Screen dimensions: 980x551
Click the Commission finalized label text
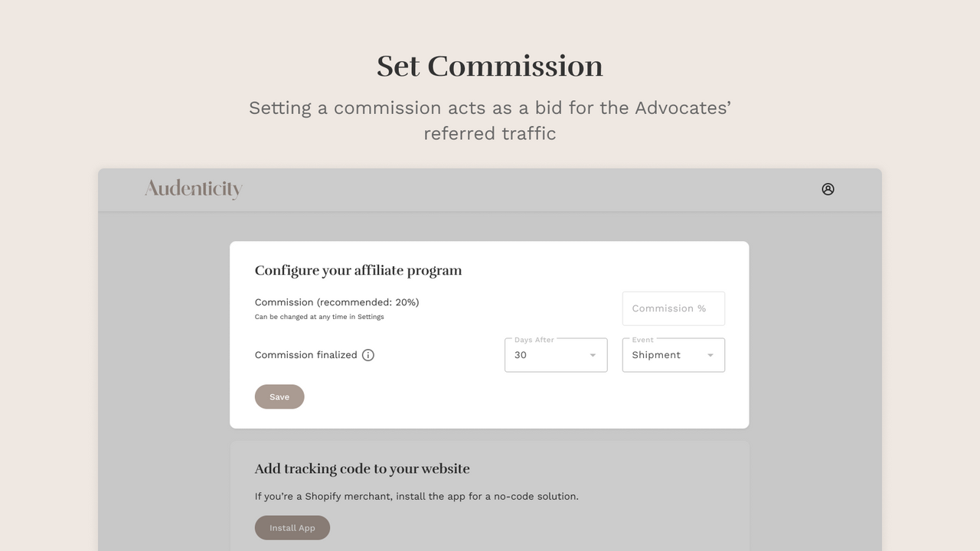[x=305, y=354]
